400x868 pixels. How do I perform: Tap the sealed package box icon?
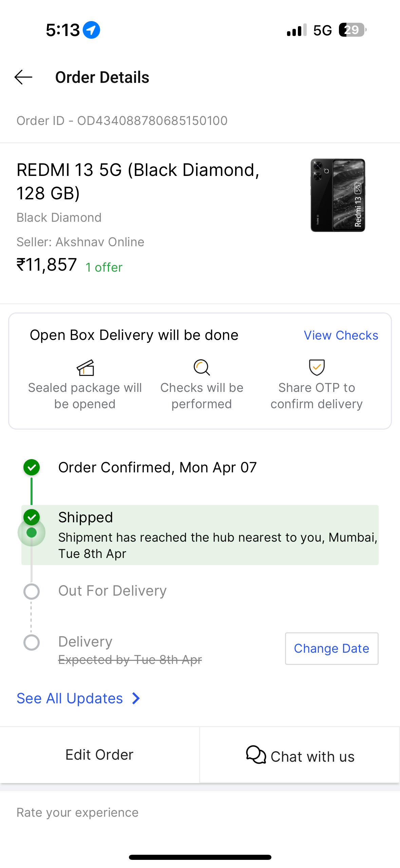[85, 367]
